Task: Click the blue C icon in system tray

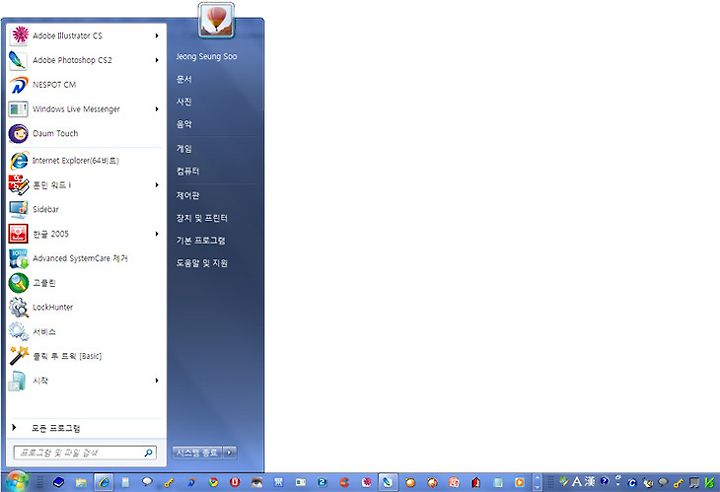Action: click(632, 483)
